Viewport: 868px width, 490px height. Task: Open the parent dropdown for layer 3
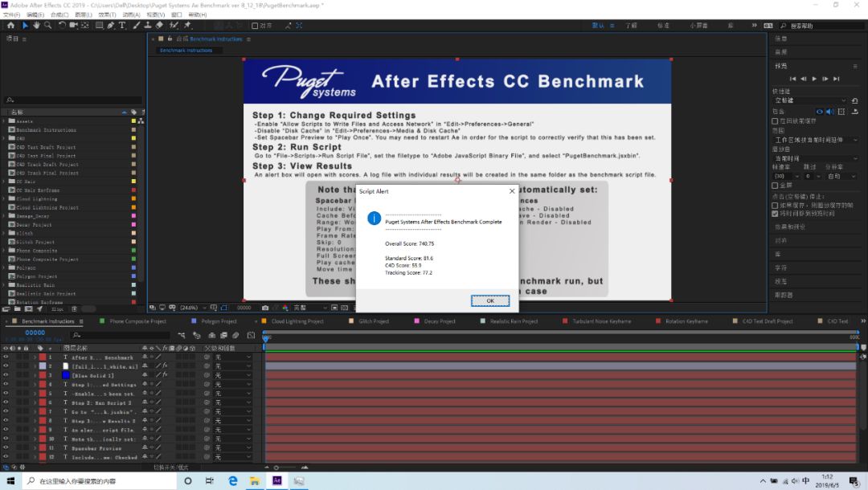click(231, 375)
